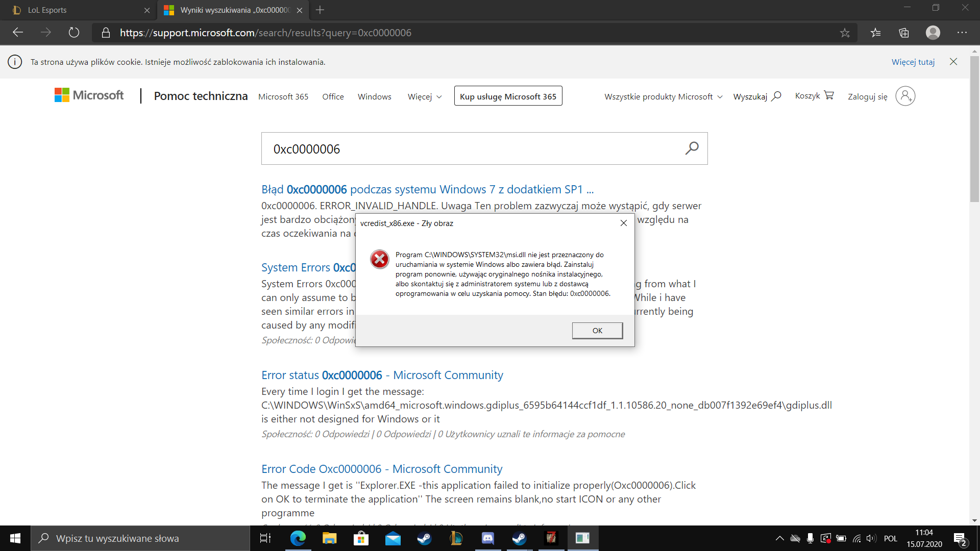Viewport: 980px width, 551px height.
Task: Click the Zaloguj się account icon
Action: 905,96
